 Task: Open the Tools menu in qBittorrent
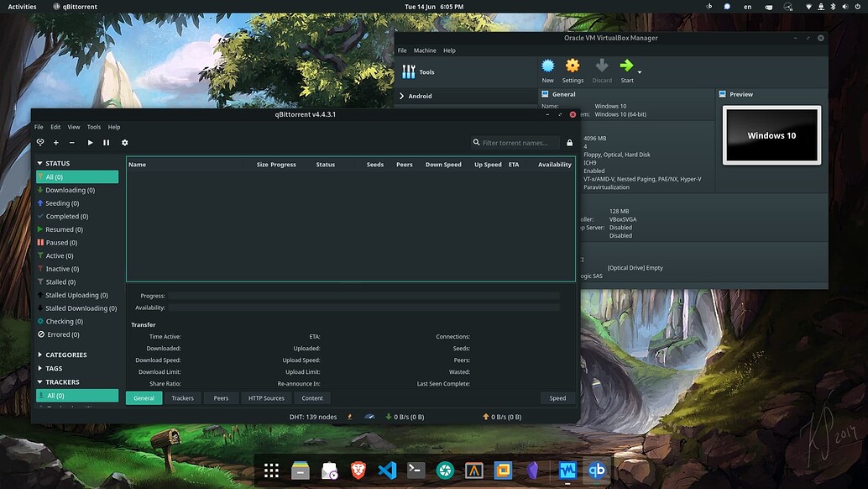93,127
